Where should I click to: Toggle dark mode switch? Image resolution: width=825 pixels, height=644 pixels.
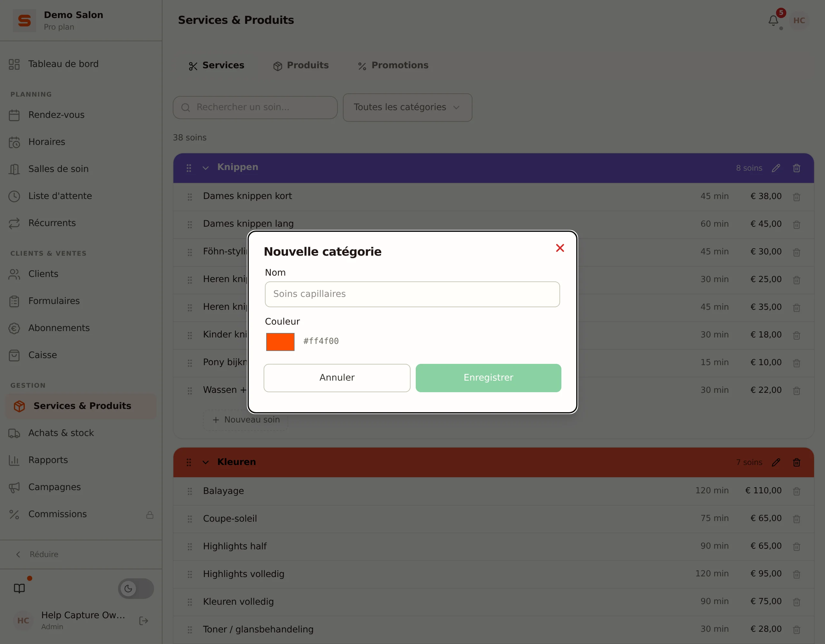(x=136, y=588)
